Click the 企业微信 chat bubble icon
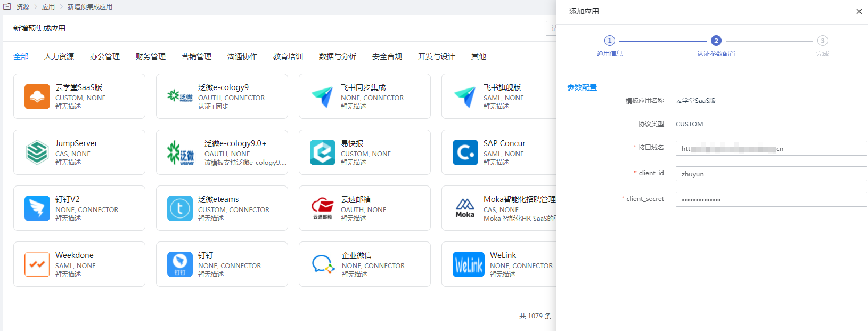 (323, 264)
